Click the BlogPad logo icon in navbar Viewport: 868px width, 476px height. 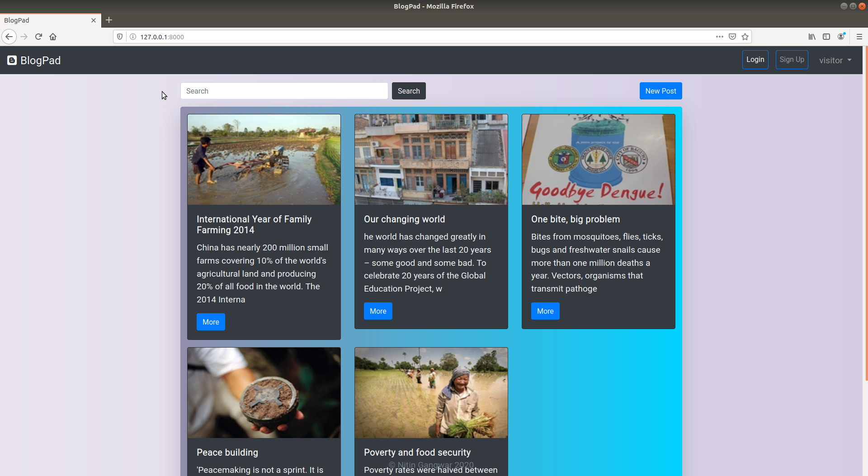coord(12,60)
